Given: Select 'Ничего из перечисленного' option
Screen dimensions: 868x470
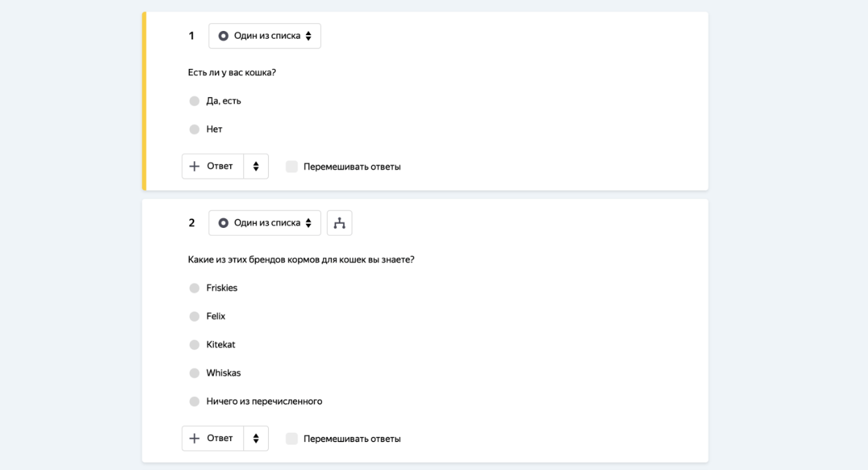Looking at the screenshot, I should (195, 402).
